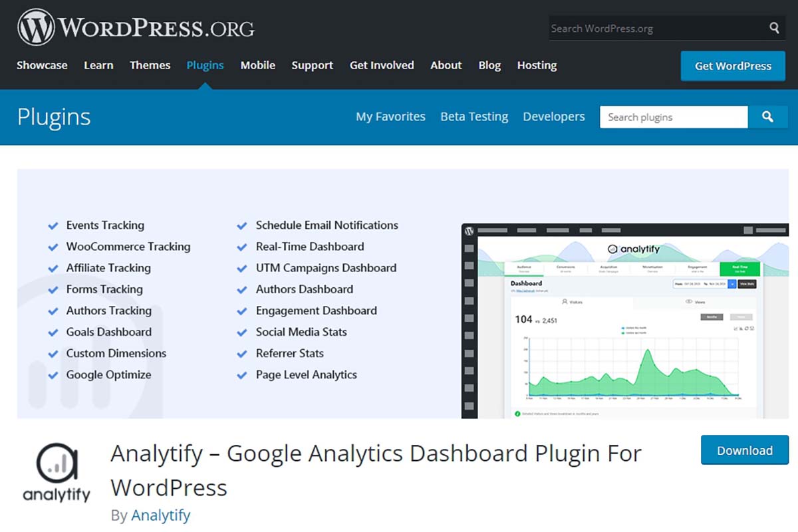Viewport: 798px width, 532px height.
Task: Open the Hosting menu item
Action: pos(537,65)
